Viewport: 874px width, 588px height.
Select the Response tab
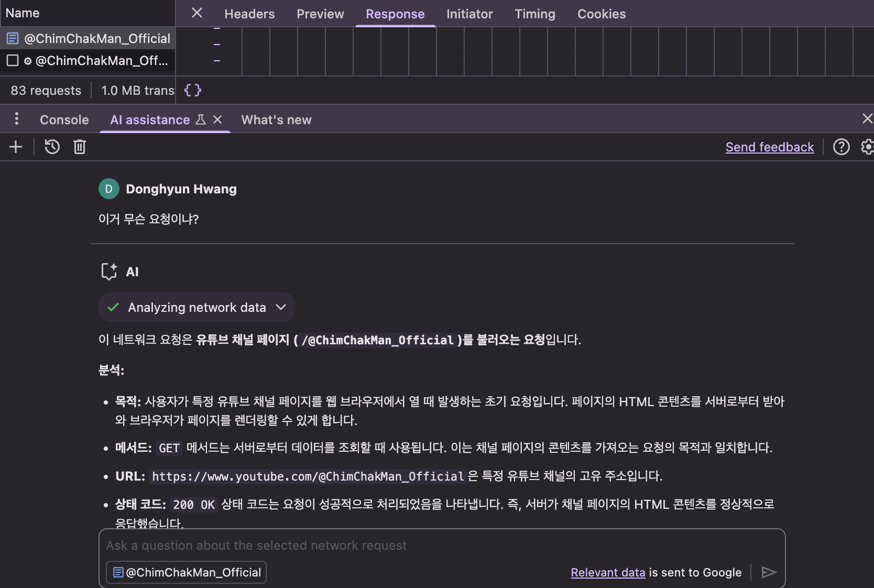[x=395, y=14]
